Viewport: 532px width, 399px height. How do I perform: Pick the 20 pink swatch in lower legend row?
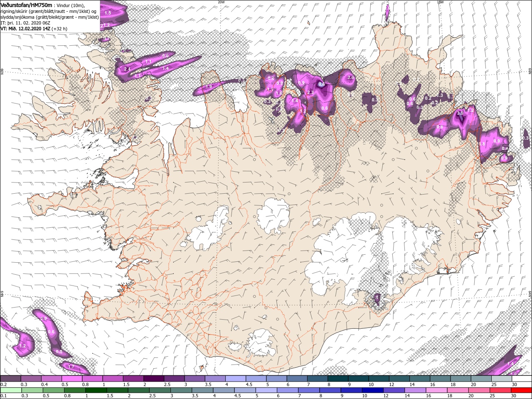pyautogui.click(x=479, y=390)
